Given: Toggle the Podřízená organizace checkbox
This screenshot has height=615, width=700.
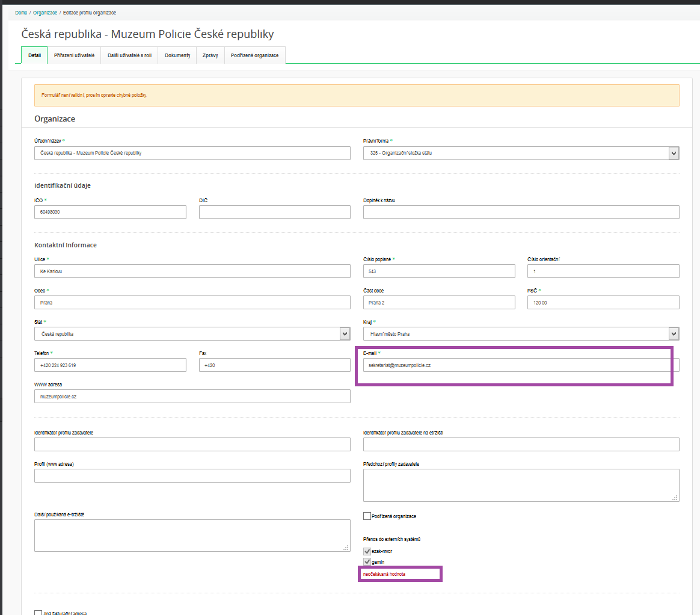Looking at the screenshot, I should pyautogui.click(x=367, y=516).
